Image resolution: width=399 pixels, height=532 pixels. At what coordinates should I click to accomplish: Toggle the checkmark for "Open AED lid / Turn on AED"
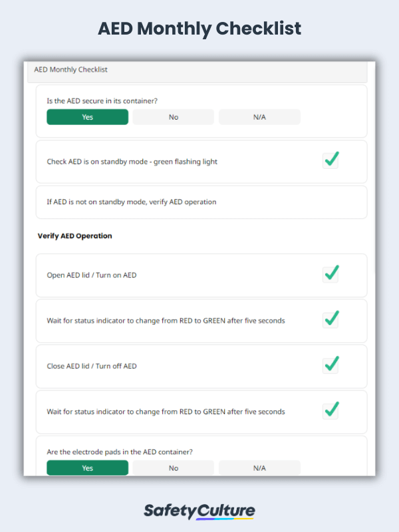331,274
